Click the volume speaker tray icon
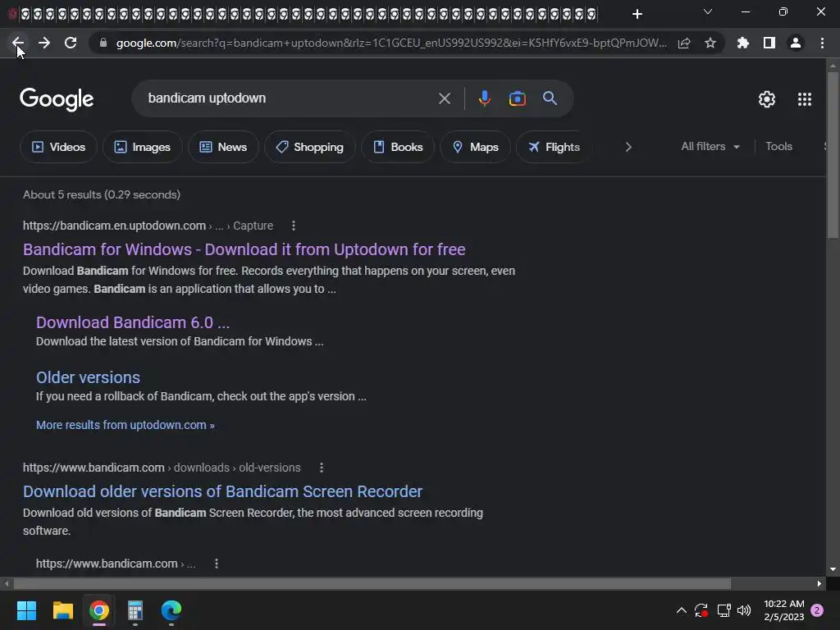Image resolution: width=840 pixels, height=630 pixels. [744, 610]
